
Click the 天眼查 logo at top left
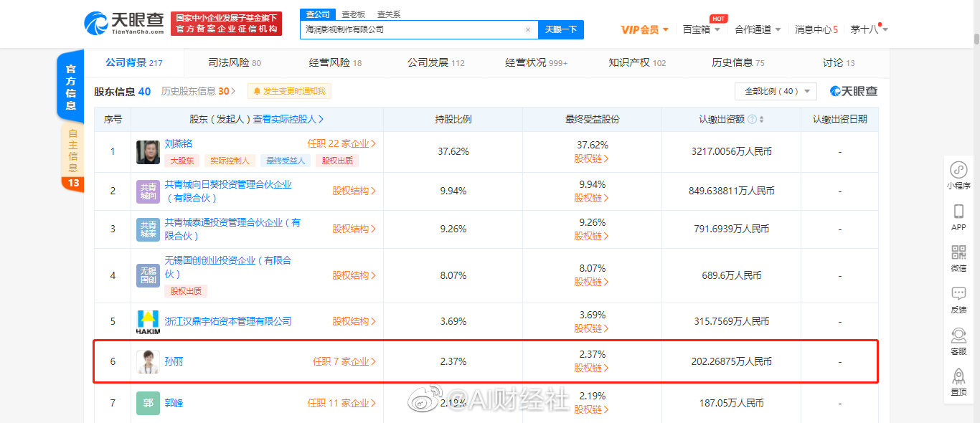coord(118,23)
